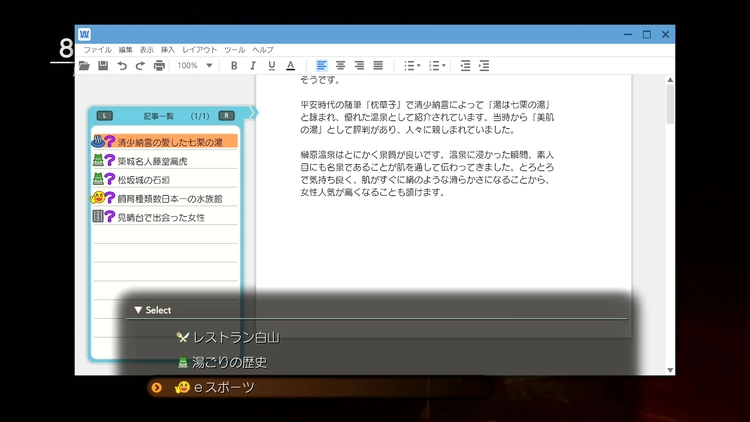Image resolution: width=750 pixels, height=422 pixels.
Task: Click the smiley icon by eスポーツ
Action: click(182, 387)
